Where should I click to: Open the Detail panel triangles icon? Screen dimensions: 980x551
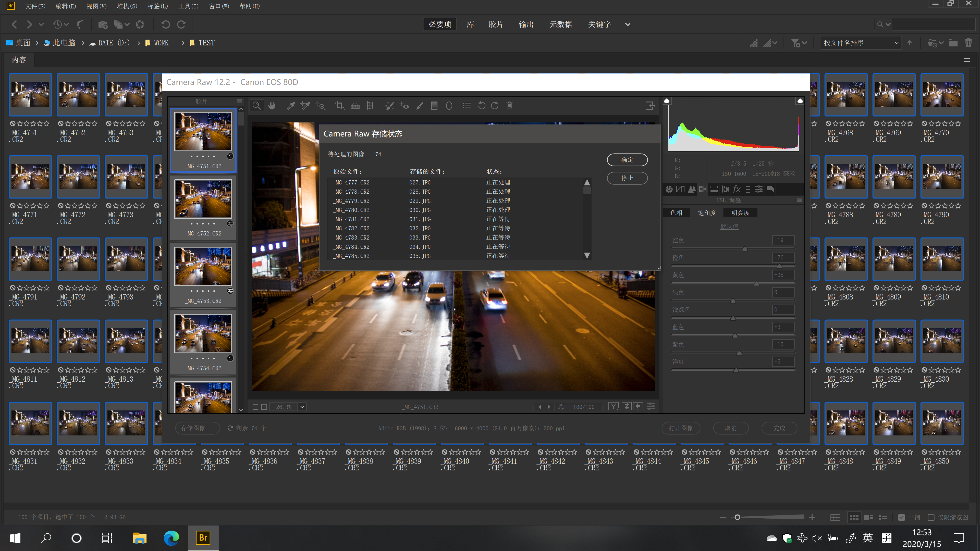[692, 189]
